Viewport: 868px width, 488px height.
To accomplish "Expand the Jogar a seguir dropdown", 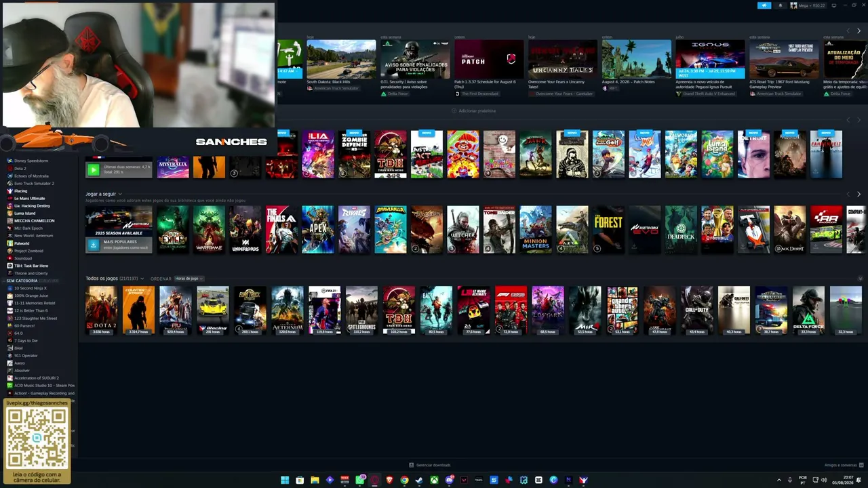I will pyautogui.click(x=120, y=194).
